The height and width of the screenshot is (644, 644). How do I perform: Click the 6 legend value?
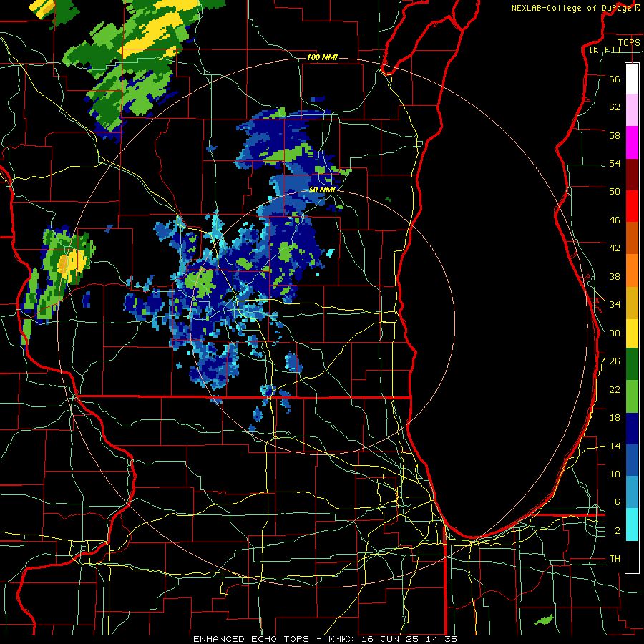pyautogui.click(x=617, y=502)
